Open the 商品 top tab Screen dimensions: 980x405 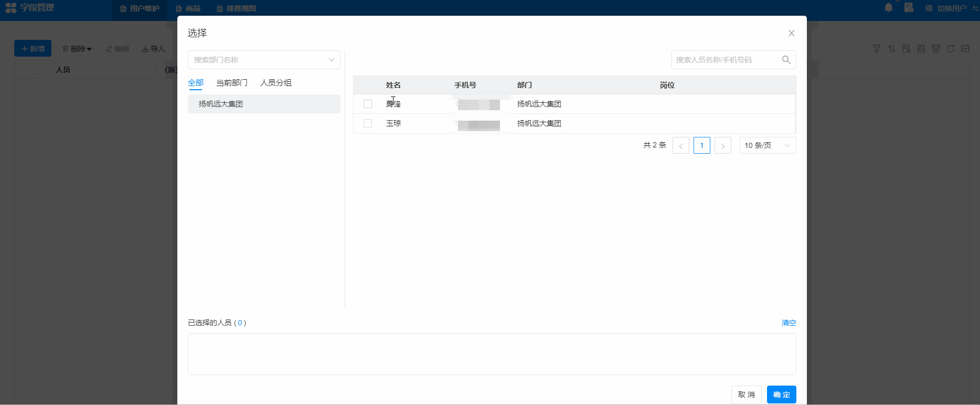(x=188, y=8)
